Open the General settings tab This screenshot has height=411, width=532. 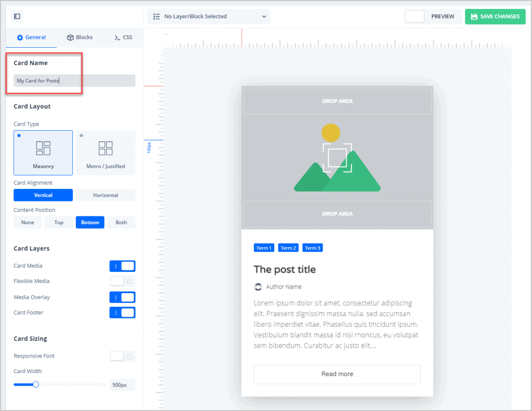[31, 37]
